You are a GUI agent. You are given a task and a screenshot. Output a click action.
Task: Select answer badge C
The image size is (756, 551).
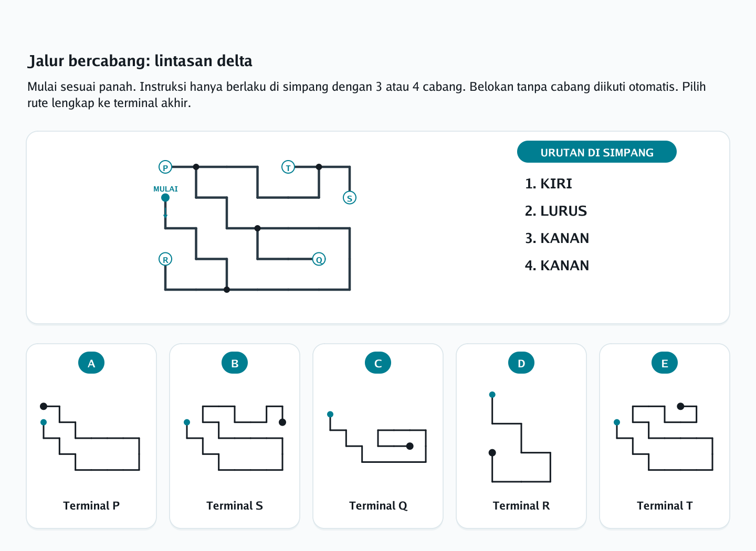(378, 363)
